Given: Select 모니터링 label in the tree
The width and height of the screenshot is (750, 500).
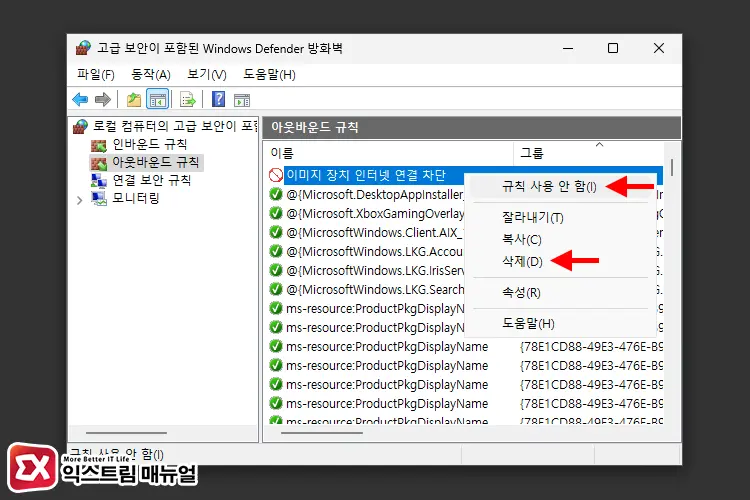Looking at the screenshot, I should click(135, 198).
